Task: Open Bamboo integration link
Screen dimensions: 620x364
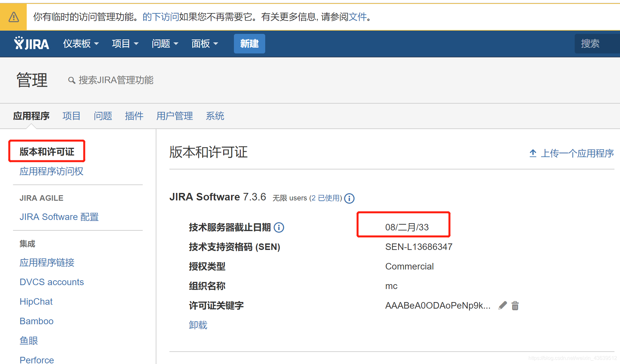Action: click(36, 321)
